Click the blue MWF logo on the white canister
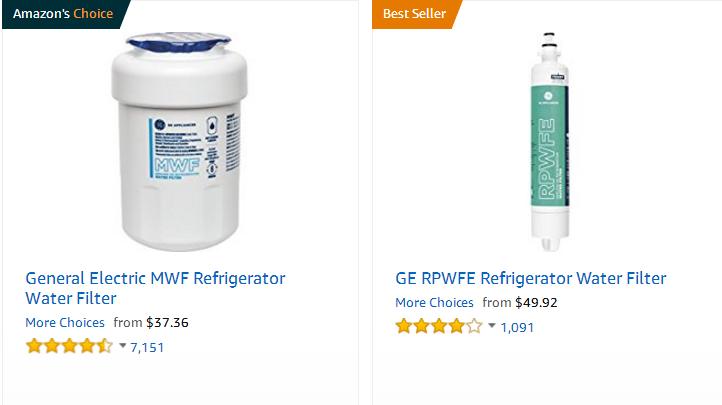722x405 pixels. (x=177, y=165)
